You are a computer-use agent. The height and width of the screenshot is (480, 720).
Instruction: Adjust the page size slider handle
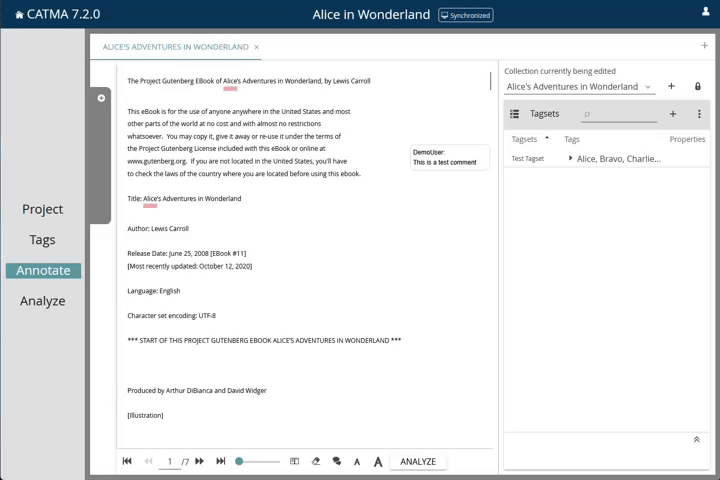coord(239,461)
